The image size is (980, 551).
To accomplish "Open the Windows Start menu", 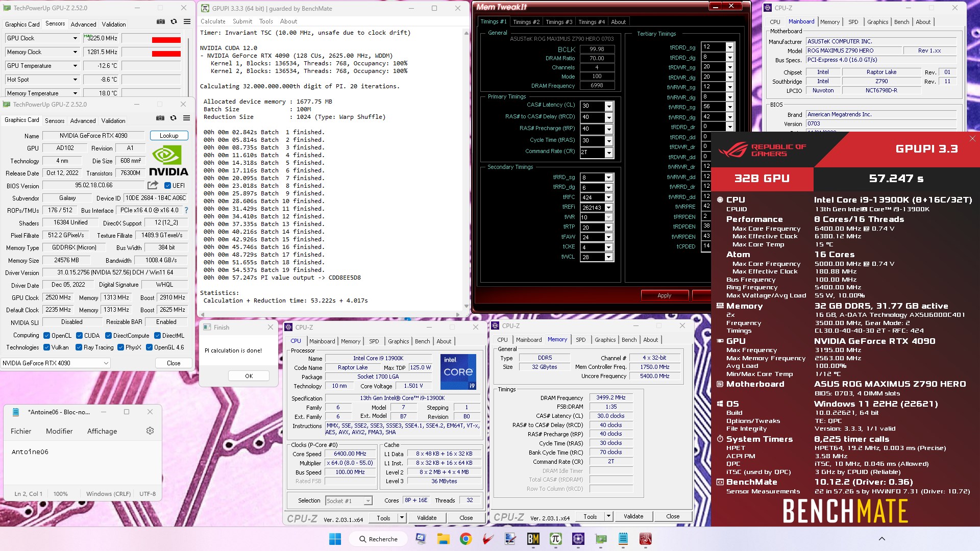I will point(335,539).
